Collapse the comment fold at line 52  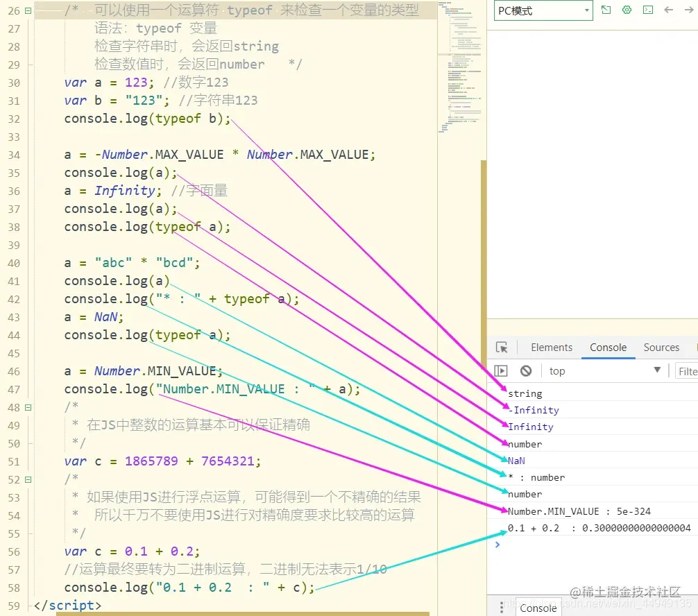click(x=28, y=479)
